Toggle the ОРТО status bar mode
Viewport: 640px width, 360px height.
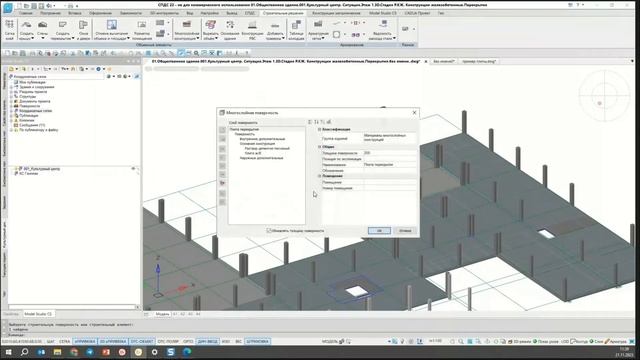point(188,341)
